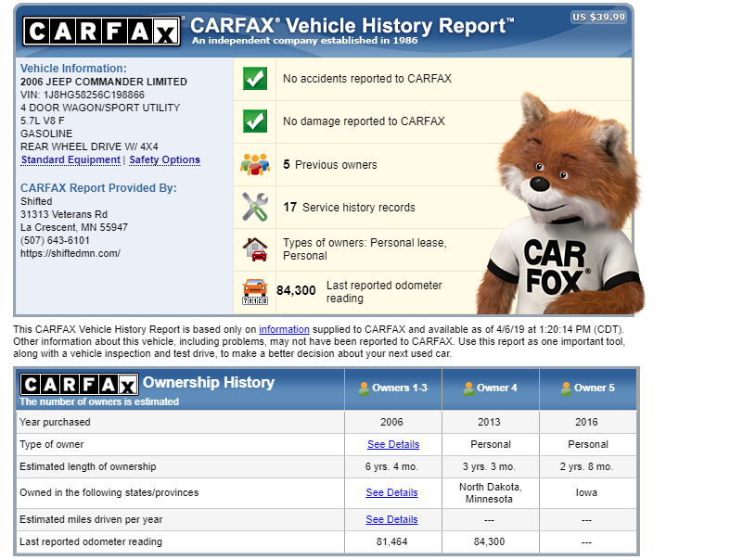Click the green checkmark beside No damage reported
730x560 pixels.
pyautogui.click(x=255, y=121)
